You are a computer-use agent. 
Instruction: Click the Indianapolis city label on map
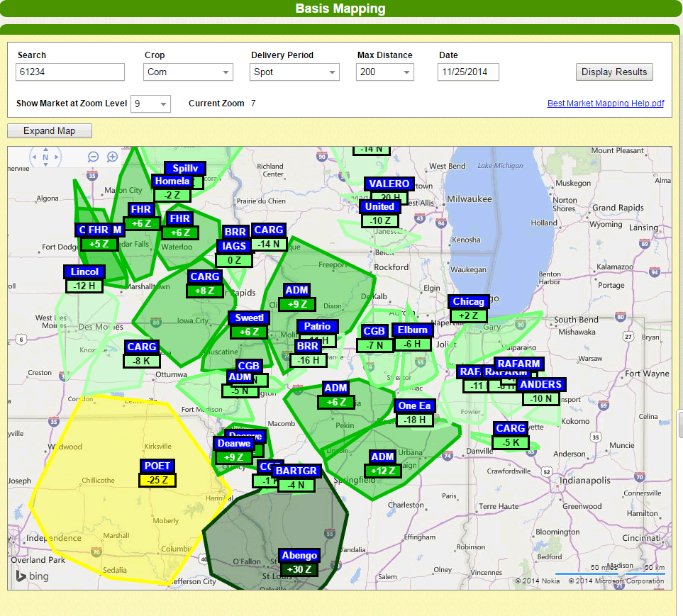click(584, 480)
